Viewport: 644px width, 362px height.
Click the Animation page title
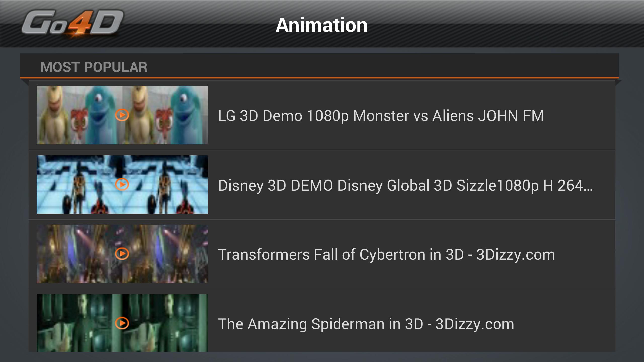pyautogui.click(x=321, y=25)
